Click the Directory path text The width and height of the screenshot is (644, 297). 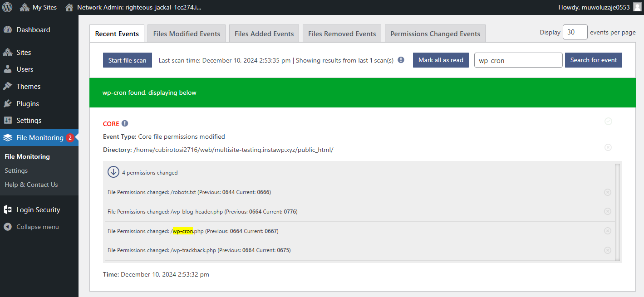[x=233, y=150]
